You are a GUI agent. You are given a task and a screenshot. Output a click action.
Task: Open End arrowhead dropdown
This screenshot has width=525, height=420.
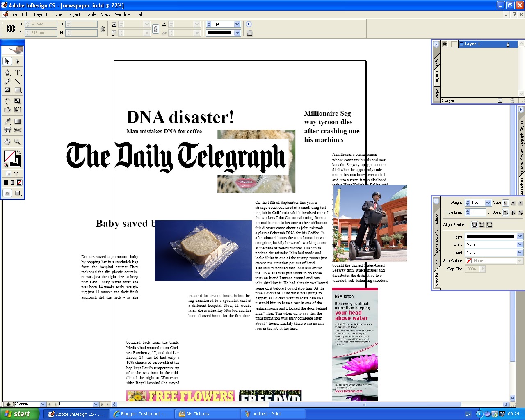(x=520, y=253)
